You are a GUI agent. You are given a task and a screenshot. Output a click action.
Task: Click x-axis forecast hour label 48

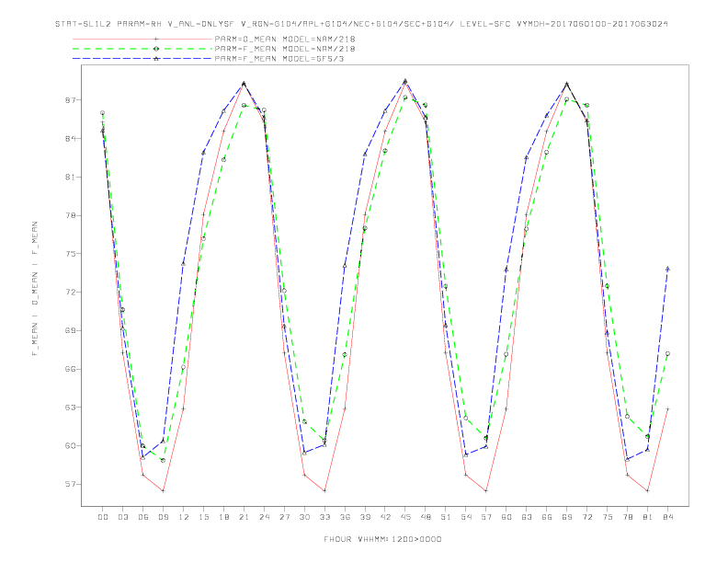pos(426,517)
